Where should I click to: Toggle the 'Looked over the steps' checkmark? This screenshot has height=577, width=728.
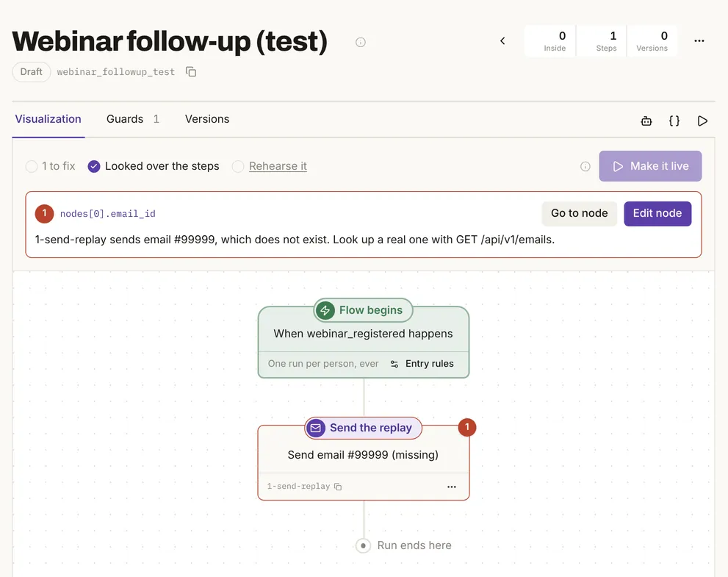click(94, 166)
